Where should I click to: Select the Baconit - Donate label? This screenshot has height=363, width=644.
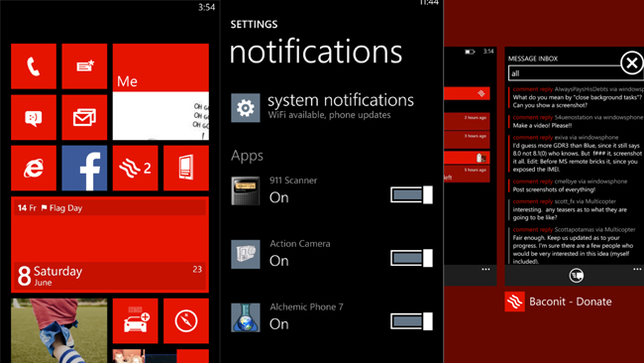(x=571, y=302)
